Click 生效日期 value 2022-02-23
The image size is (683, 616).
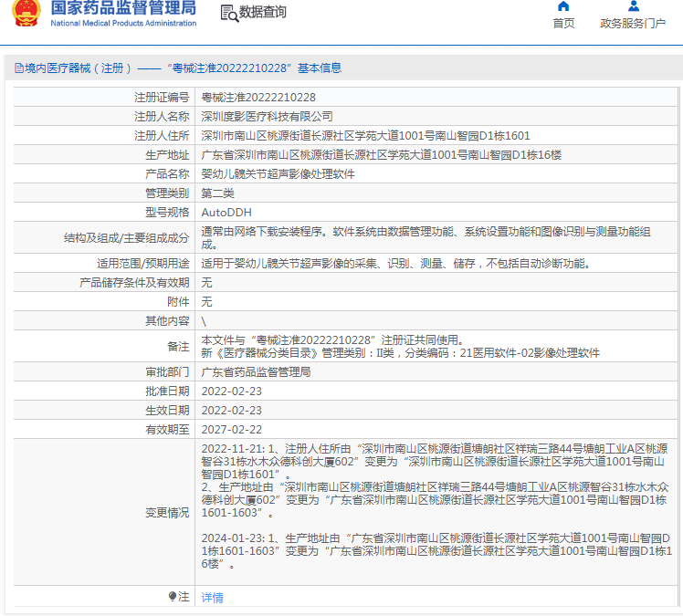231,410
